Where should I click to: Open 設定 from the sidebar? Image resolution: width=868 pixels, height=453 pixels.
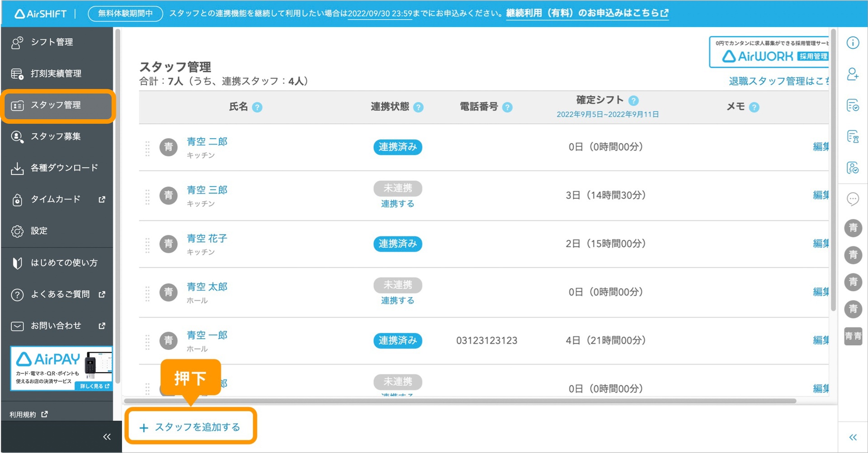(x=39, y=231)
